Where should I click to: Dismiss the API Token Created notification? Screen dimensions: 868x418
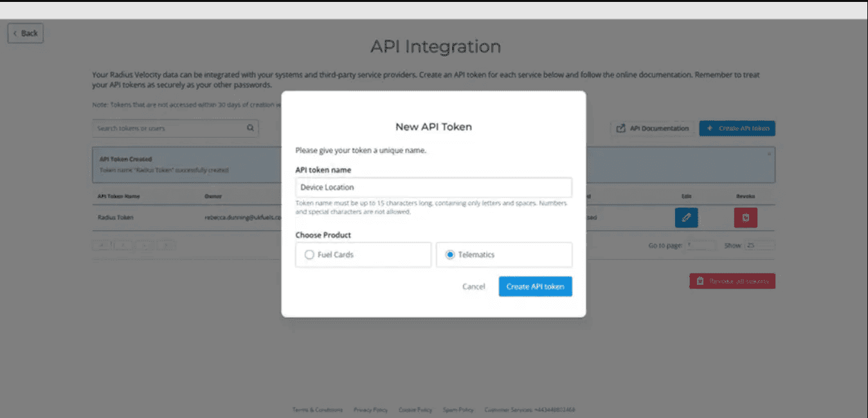768,154
